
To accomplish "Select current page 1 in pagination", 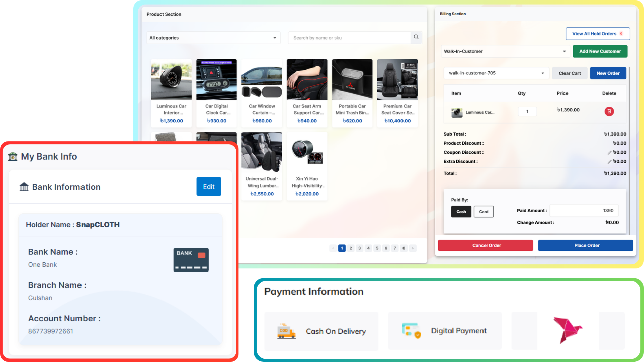I will click(342, 248).
